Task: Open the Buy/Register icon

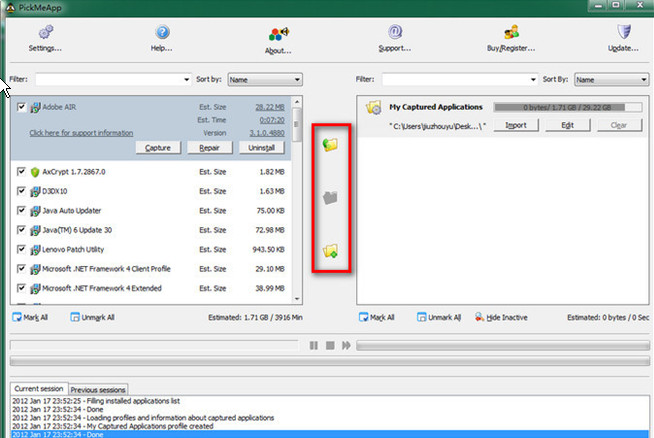Action: point(511,32)
